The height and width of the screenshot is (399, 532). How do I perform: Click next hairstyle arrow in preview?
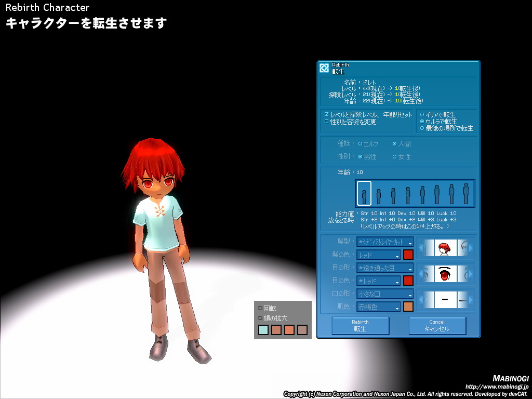471,248
